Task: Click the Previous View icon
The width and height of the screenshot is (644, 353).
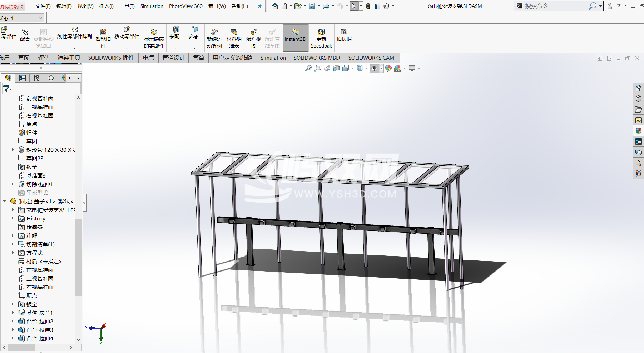Action: pos(327,68)
